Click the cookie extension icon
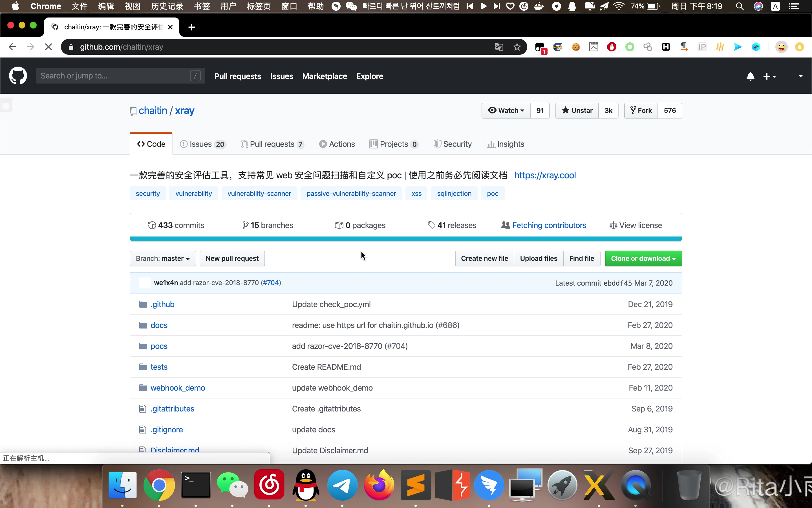Viewport: 812px width, 508px height. 576,47
